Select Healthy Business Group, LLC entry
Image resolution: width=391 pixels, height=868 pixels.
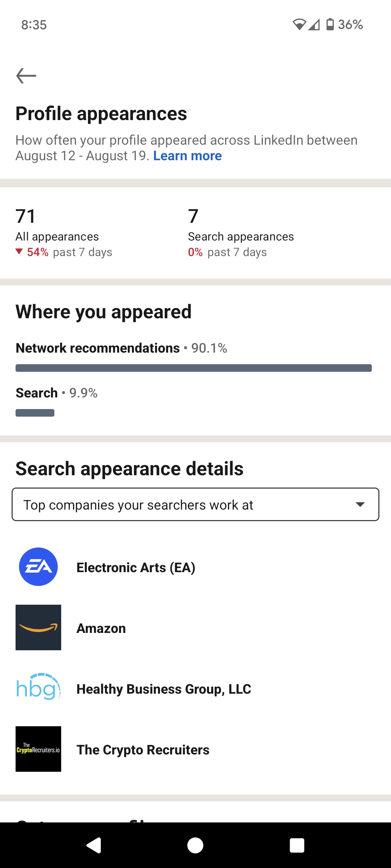[164, 689]
